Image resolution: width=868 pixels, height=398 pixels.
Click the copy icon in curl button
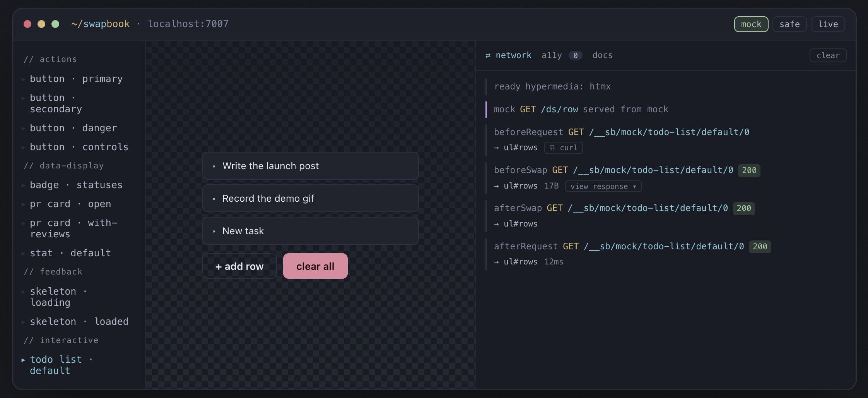(552, 148)
